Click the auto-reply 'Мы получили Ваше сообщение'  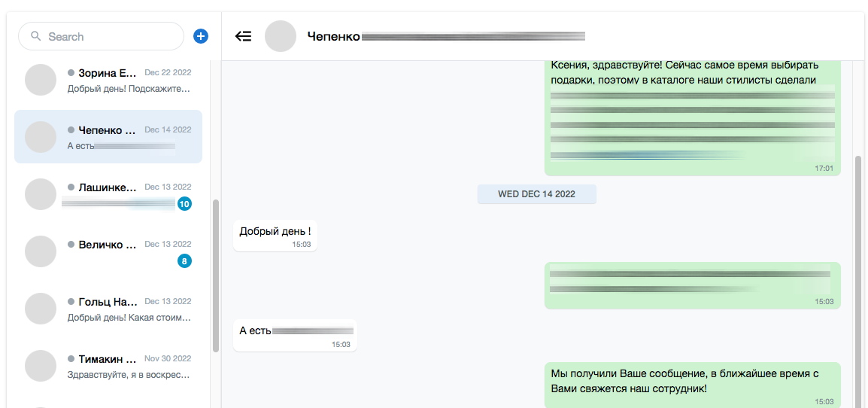[693, 385]
